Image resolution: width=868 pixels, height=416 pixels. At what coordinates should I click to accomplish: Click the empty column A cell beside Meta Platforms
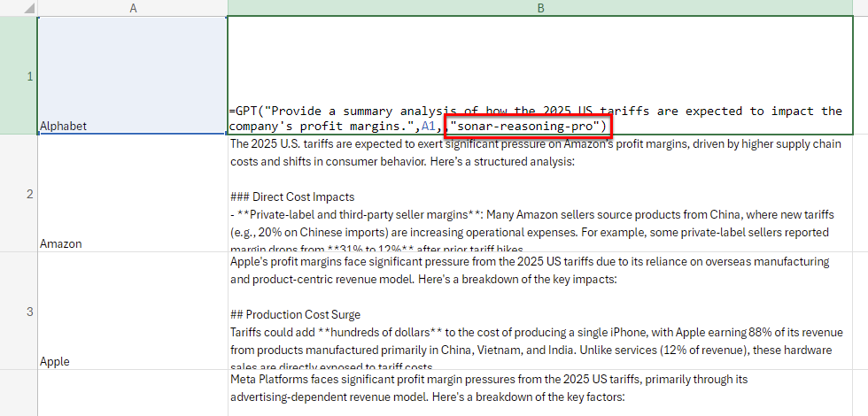(132, 393)
